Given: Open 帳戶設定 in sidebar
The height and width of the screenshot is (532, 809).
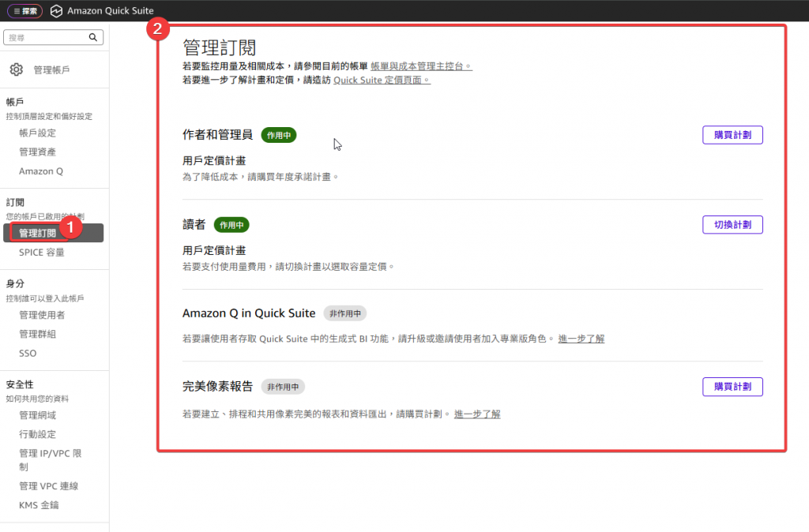Looking at the screenshot, I should (38, 133).
